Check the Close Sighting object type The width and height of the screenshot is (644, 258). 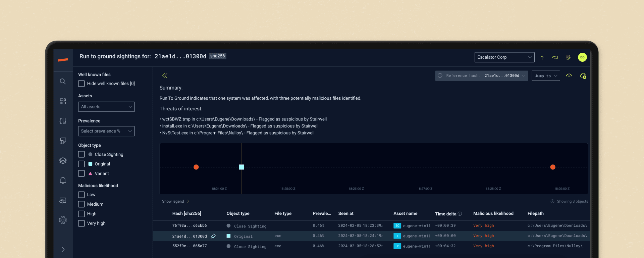pyautogui.click(x=82, y=154)
